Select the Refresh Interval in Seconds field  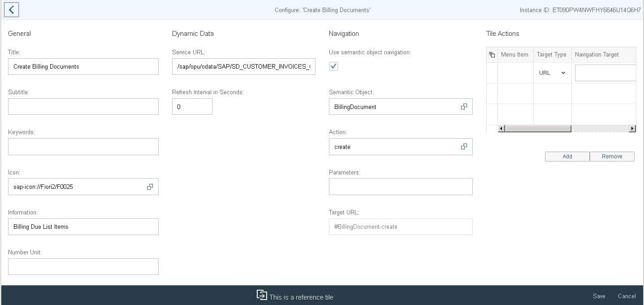coord(192,107)
